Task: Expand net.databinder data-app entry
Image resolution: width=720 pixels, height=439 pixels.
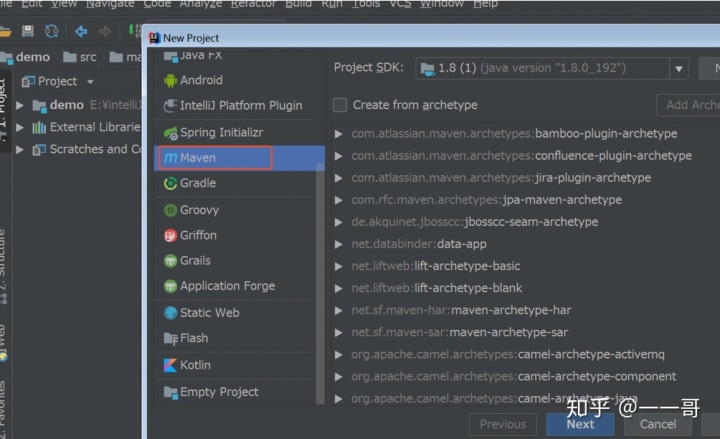Action: [x=338, y=244]
